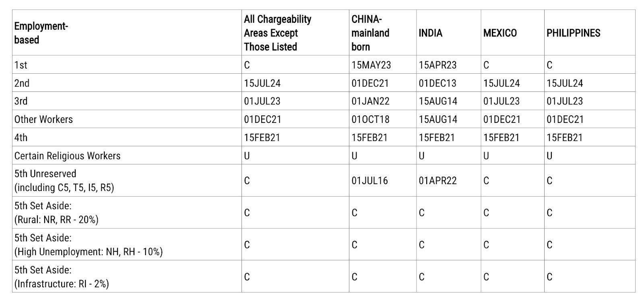
Task: Select the PHILIPPINES column header
Action: (x=573, y=33)
